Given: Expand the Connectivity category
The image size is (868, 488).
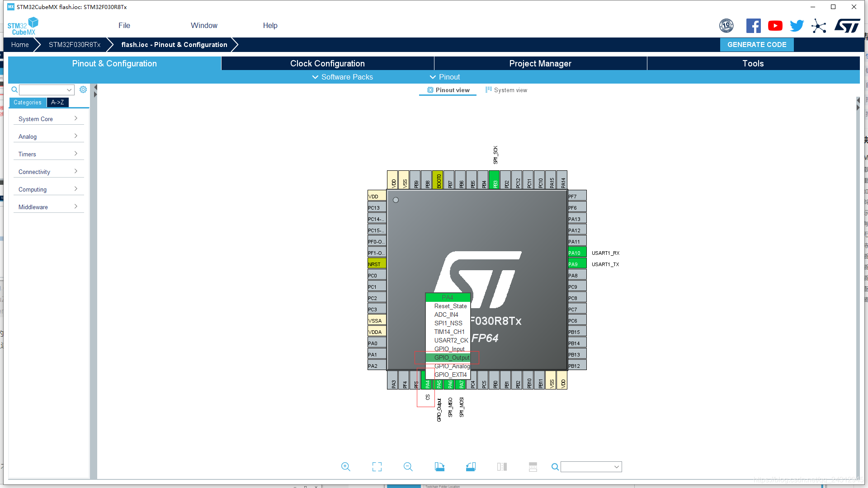Looking at the screenshot, I should 48,172.
